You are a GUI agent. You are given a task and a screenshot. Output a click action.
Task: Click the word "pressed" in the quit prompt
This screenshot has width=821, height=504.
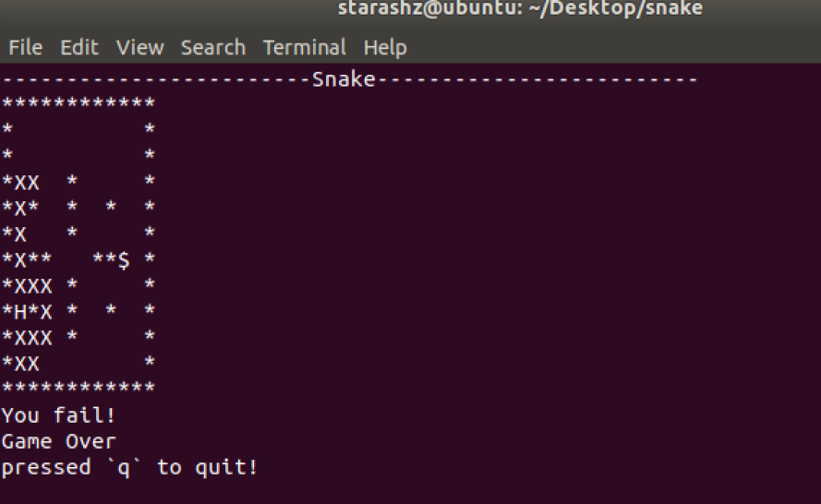(x=46, y=467)
